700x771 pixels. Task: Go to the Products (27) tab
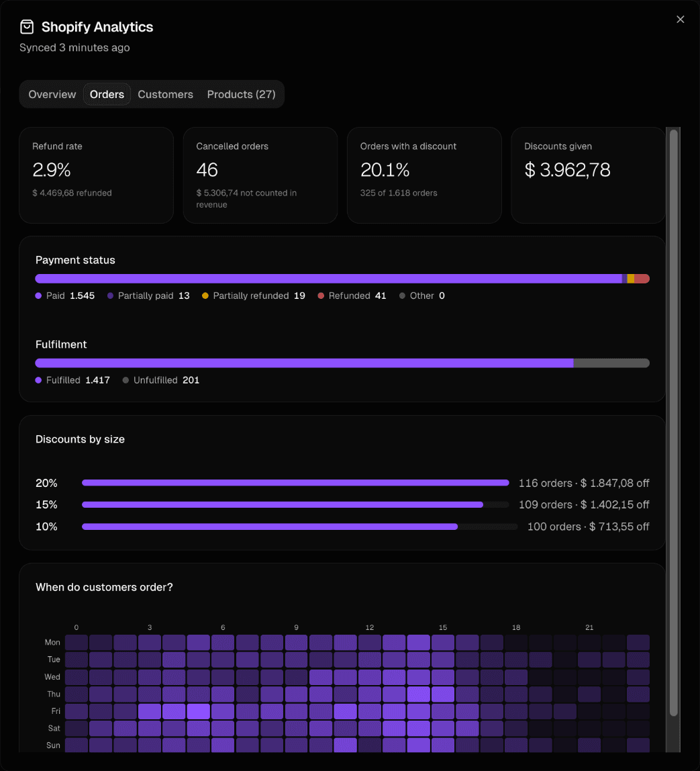pyautogui.click(x=241, y=95)
